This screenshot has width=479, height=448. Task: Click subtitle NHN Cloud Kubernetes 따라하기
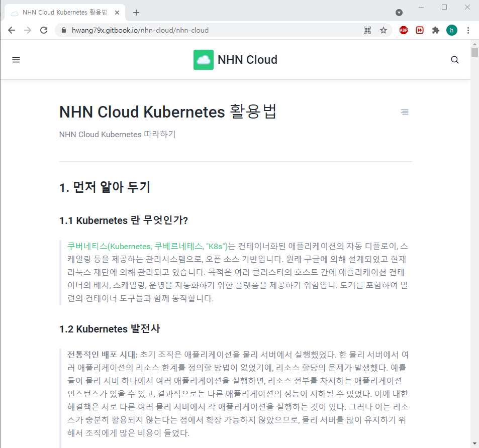pyautogui.click(x=117, y=134)
